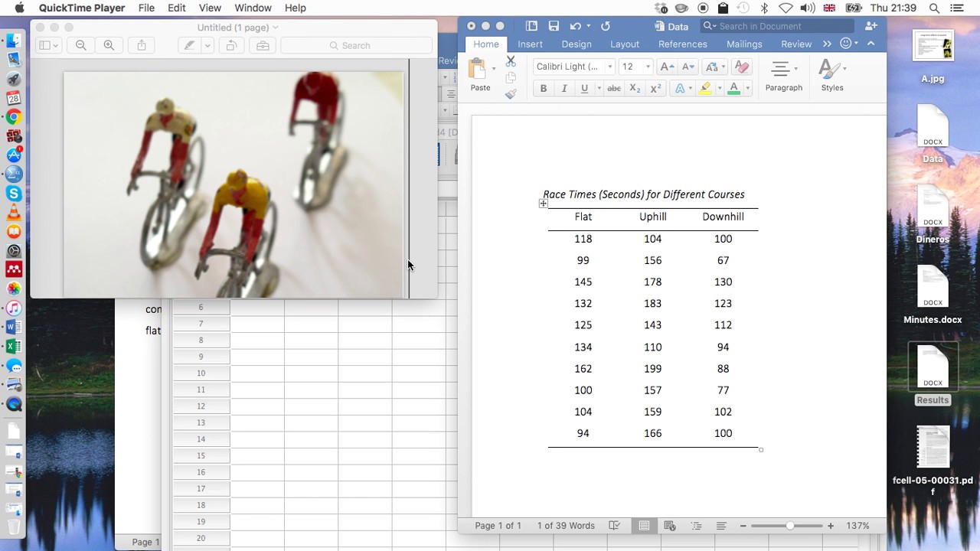Viewport: 980px width, 551px height.
Task: Click the font color A with green underline
Action: click(x=733, y=89)
